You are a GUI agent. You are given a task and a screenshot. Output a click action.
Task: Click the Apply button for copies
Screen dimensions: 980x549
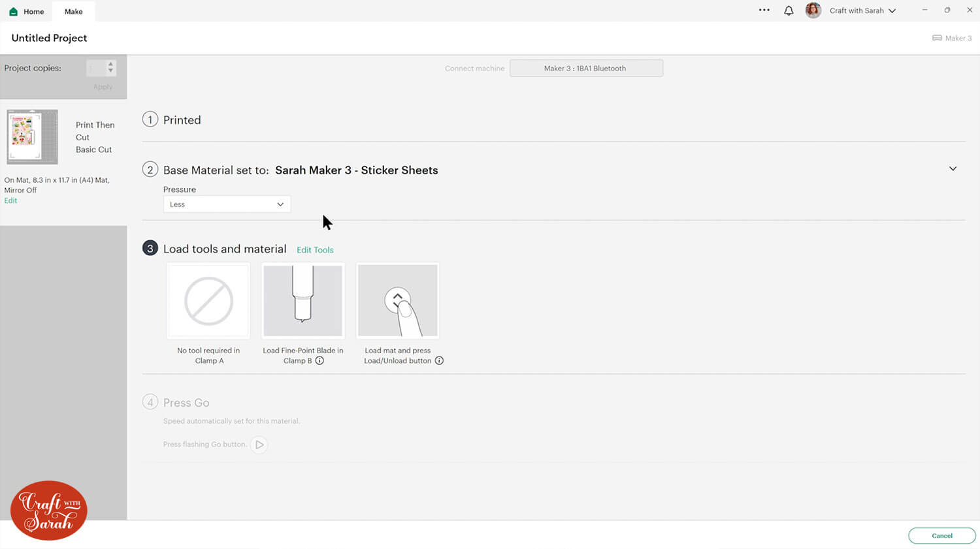click(103, 87)
